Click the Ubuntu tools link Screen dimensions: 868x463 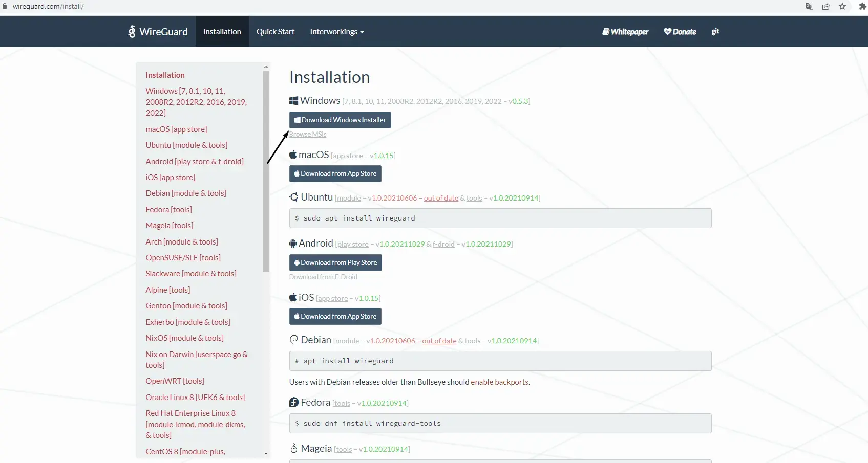coord(474,198)
